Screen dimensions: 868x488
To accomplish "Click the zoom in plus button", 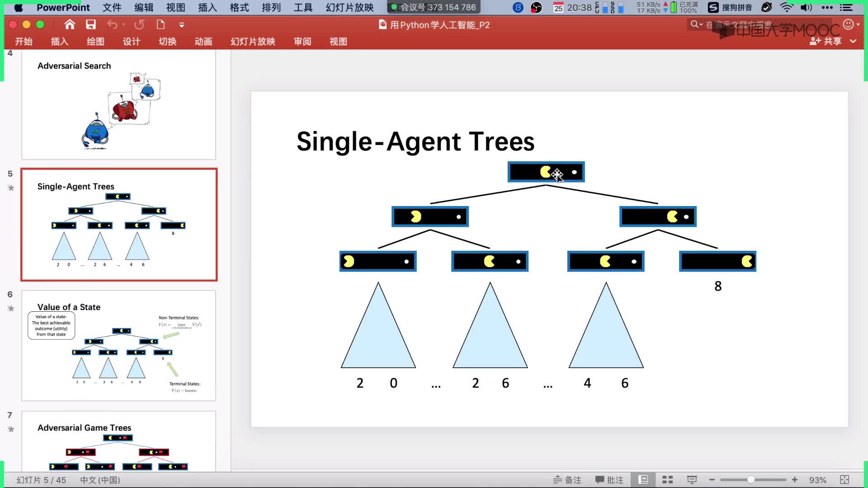I will pos(795,480).
